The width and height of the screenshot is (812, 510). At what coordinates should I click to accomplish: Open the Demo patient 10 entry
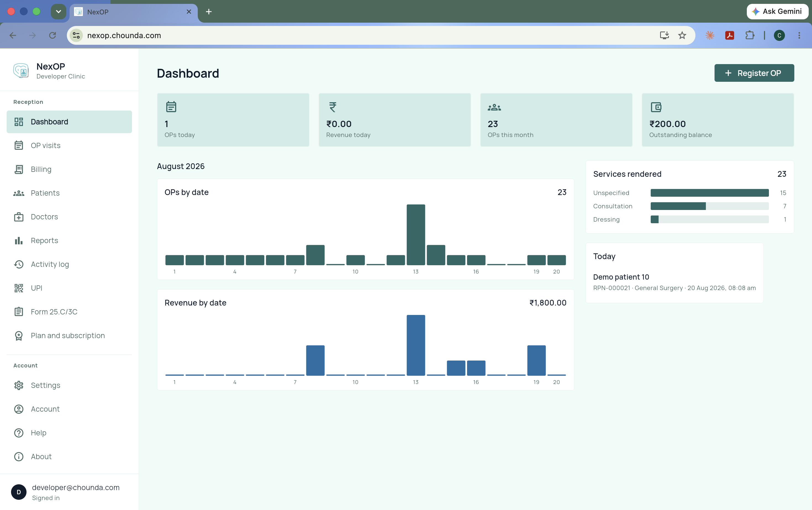[x=674, y=282]
